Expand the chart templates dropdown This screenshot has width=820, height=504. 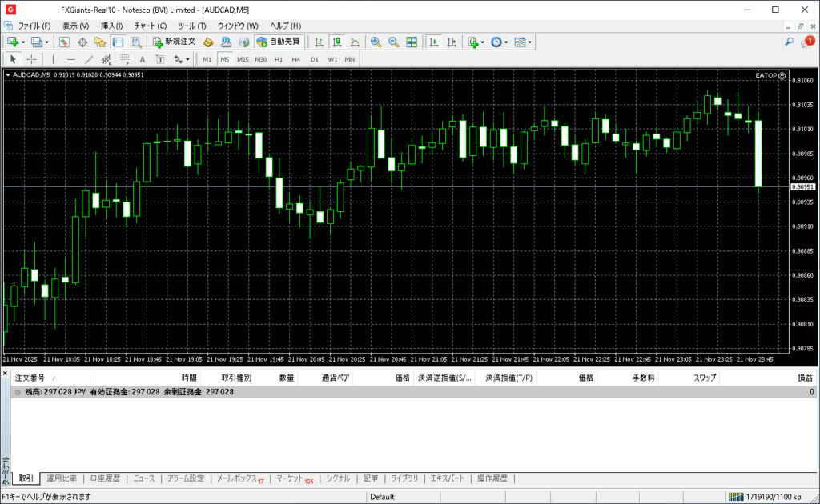point(529,42)
